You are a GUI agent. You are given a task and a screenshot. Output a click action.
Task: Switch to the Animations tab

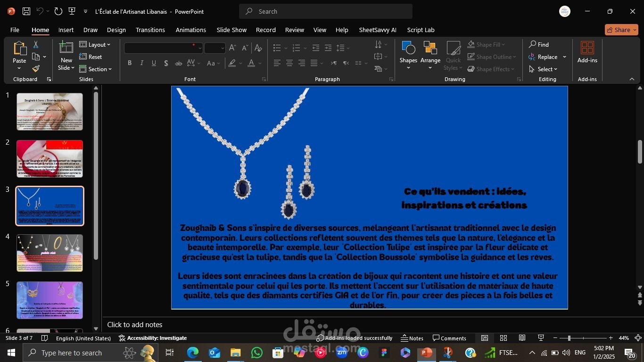191,30
